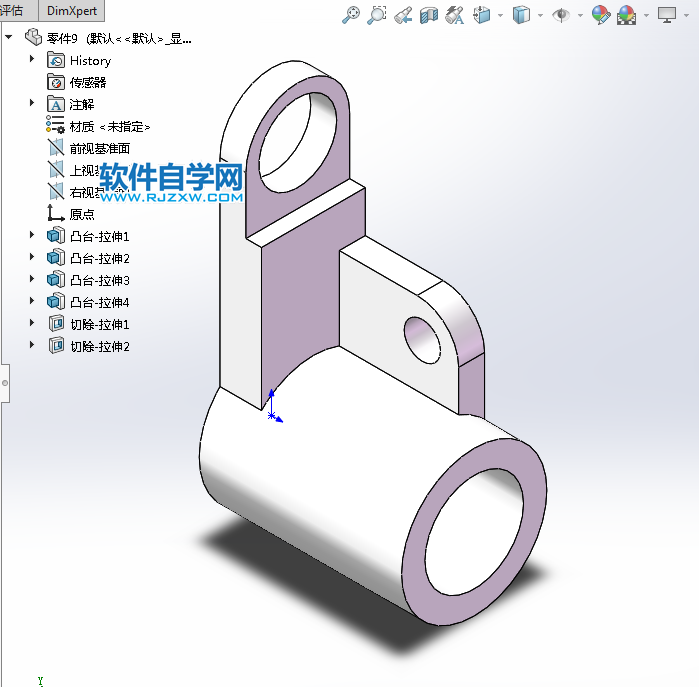Select the 凸台-拉伸1 feature icon

(56, 235)
